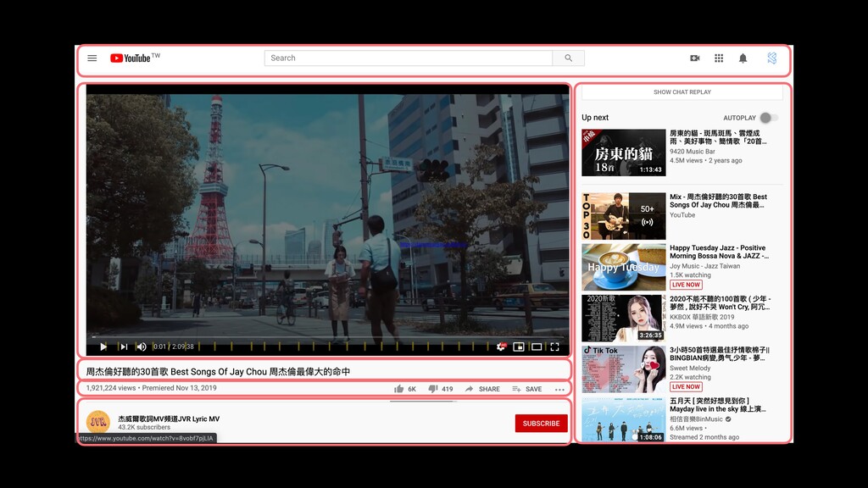Click the Mayday live in the sky title
Image resolution: width=868 pixels, height=488 pixels.
click(718, 405)
